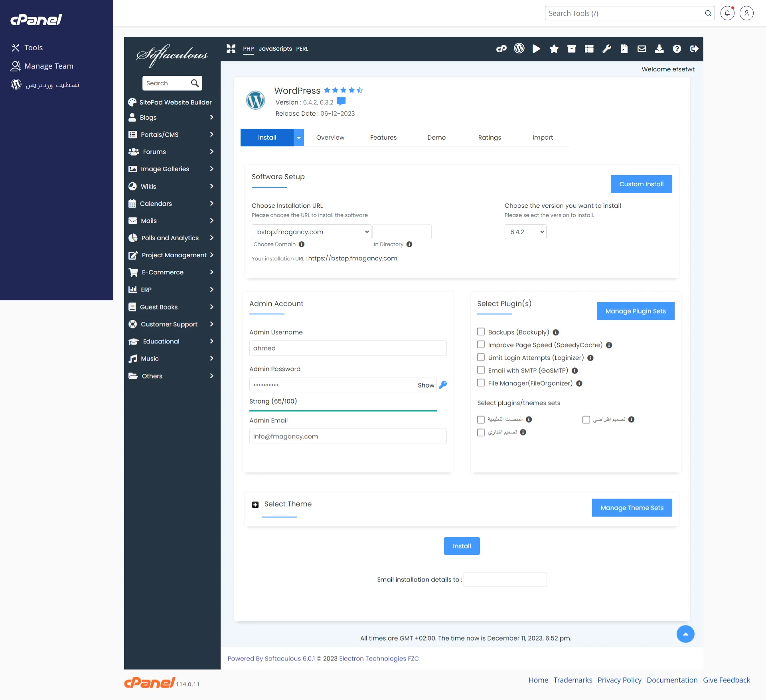
Task: Click the Softaculous settings/wrench icon
Action: pos(606,48)
